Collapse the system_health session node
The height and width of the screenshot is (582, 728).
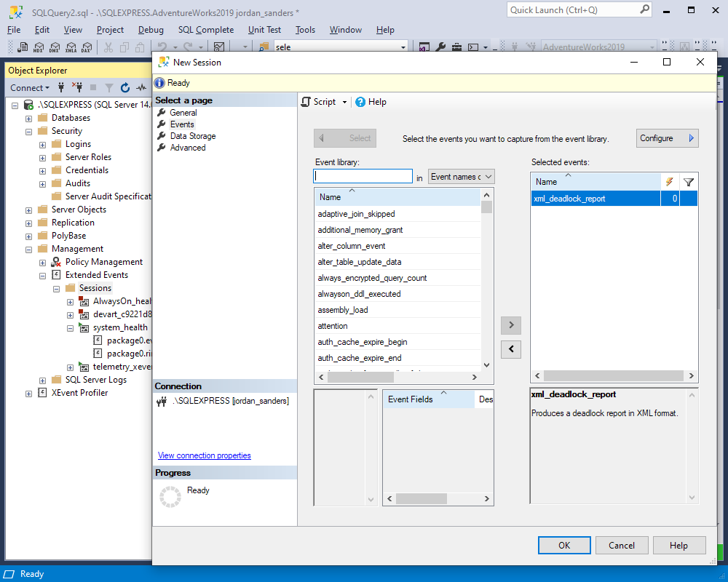[70, 328]
